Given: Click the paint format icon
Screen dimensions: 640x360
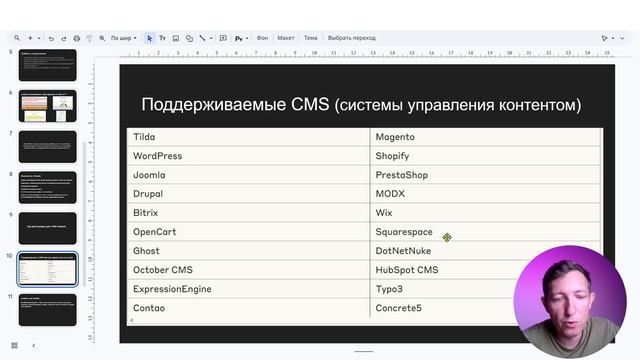Looking at the screenshot, I should (x=89, y=38).
